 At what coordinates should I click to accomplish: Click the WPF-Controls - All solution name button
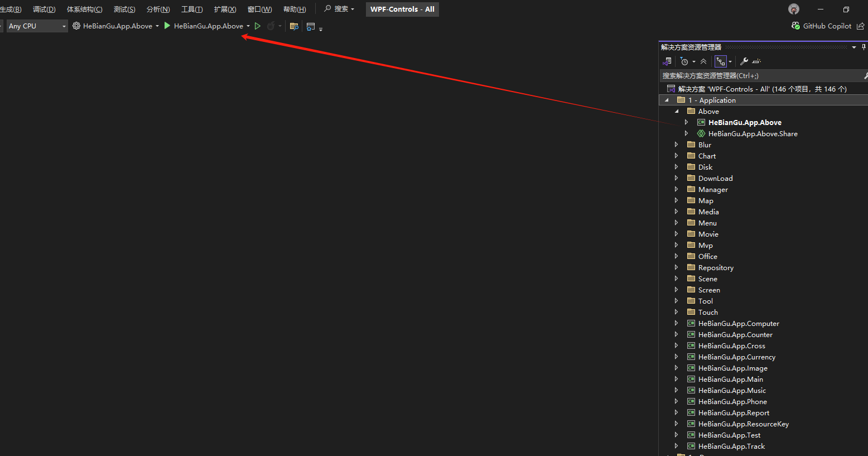tap(402, 9)
